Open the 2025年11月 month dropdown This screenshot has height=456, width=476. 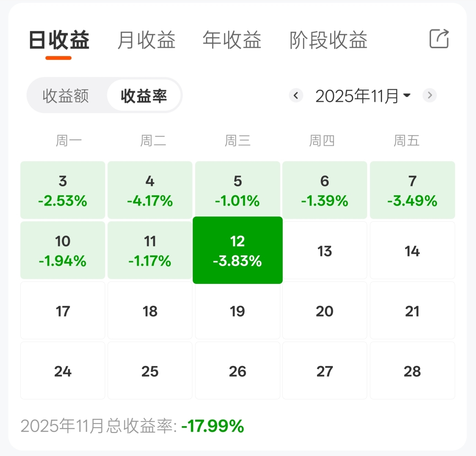[363, 96]
